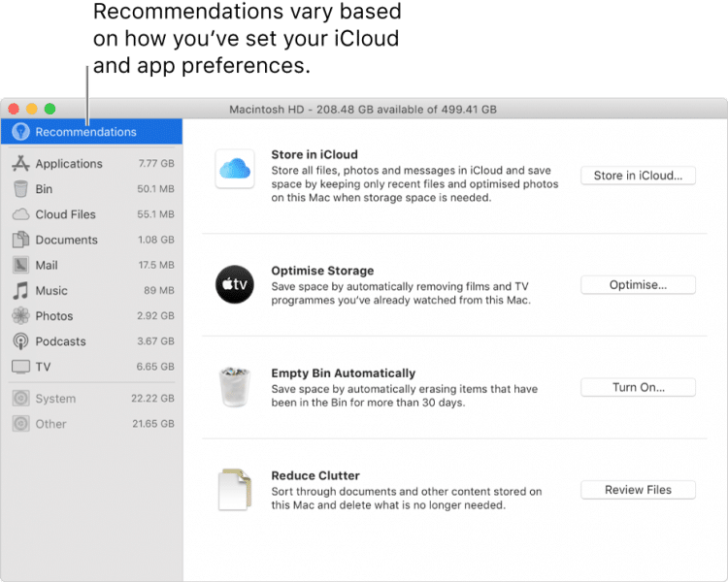Viewport: 728px width, 582px height.
Task: Select the Recommendations label text
Action: click(x=85, y=132)
